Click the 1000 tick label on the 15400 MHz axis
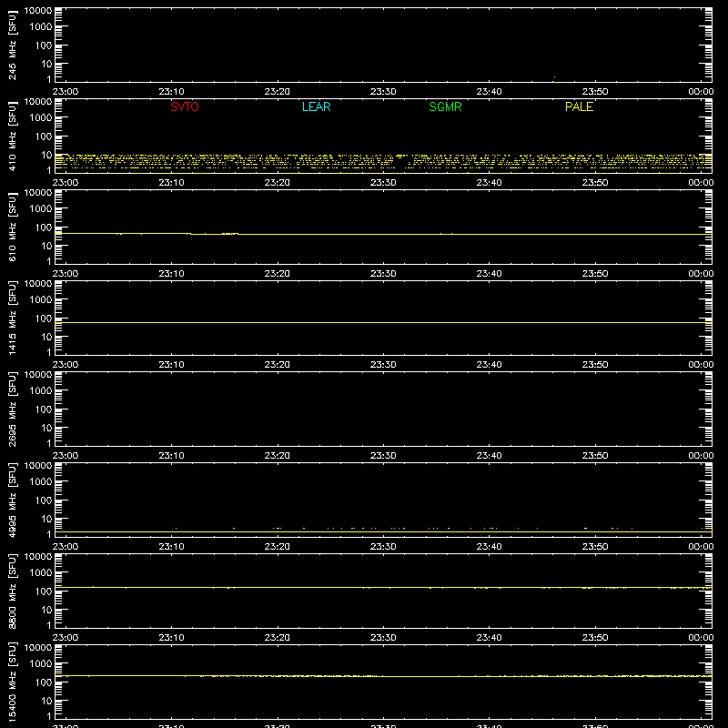This screenshot has height=728, width=728. [x=41, y=664]
